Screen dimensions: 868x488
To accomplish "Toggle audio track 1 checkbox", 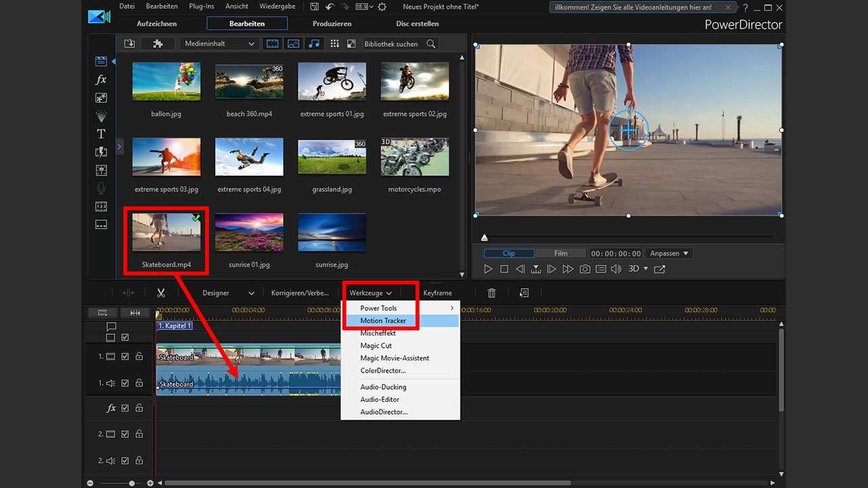I will pos(125,383).
